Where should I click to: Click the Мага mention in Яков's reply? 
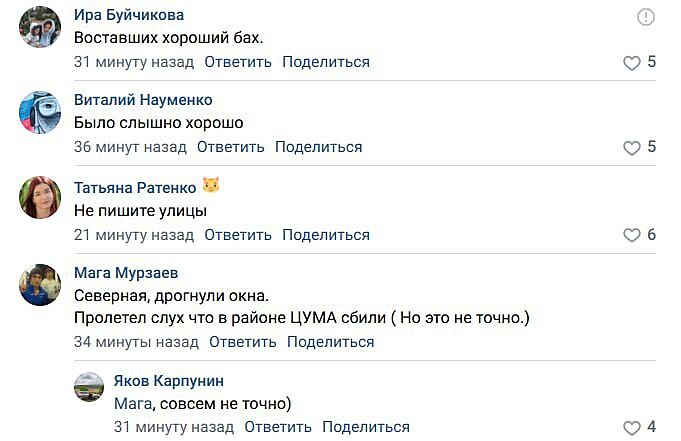131,404
